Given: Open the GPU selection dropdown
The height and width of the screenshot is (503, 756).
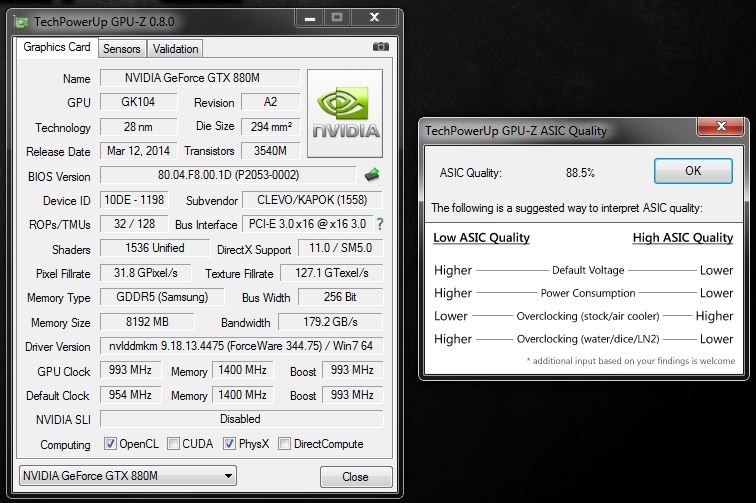Looking at the screenshot, I should coord(128,476).
